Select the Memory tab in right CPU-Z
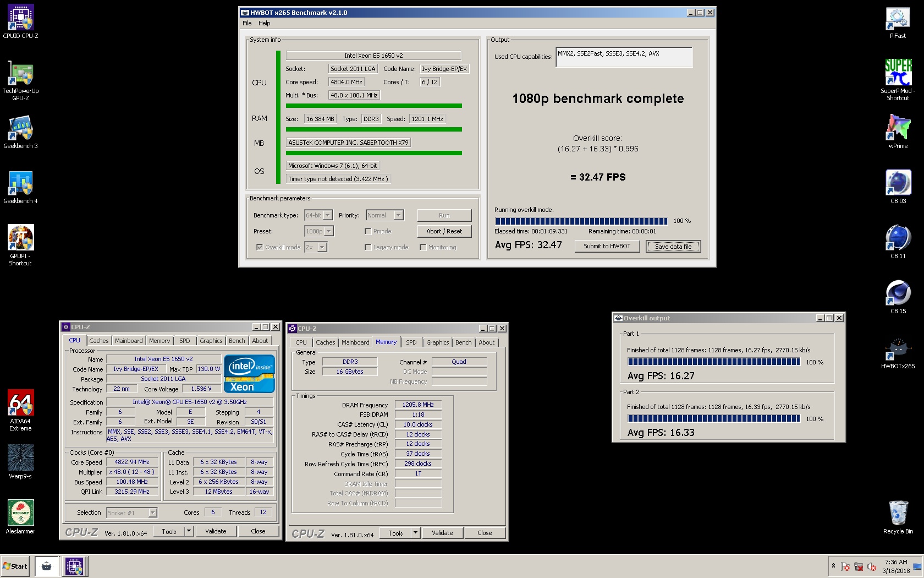This screenshot has height=578, width=924. 386,342
